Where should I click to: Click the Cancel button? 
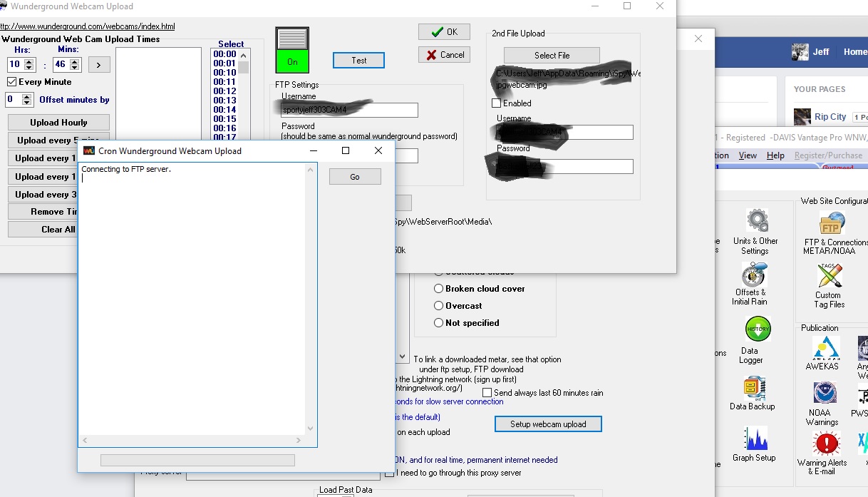444,55
